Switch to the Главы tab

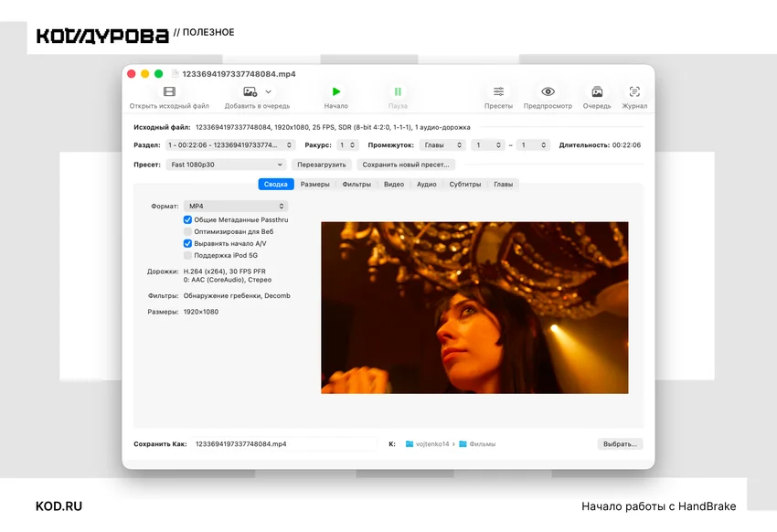[x=503, y=185]
